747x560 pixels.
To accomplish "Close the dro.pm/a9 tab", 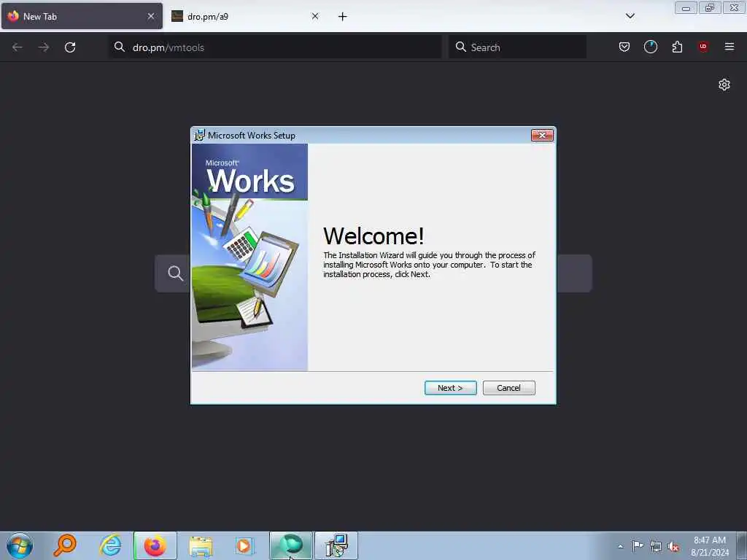I will pyautogui.click(x=315, y=16).
